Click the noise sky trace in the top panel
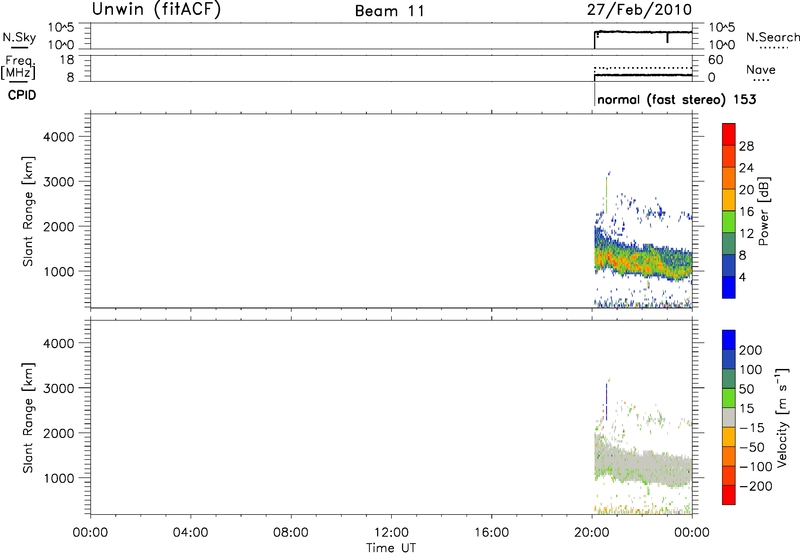This screenshot has height=554, width=800. click(643, 32)
